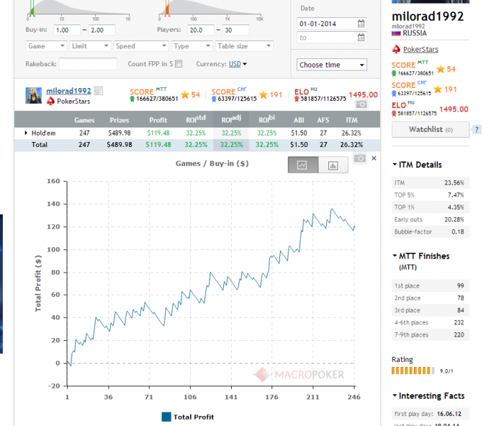Image resolution: width=504 pixels, height=426 pixels.
Task: Click the Early outs 20.28% row
Action: coord(431,219)
